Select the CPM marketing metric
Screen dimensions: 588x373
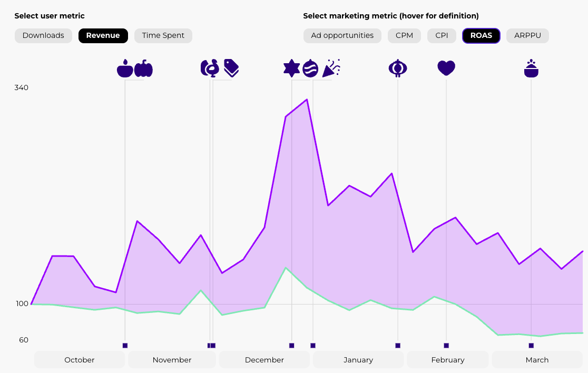(x=404, y=36)
